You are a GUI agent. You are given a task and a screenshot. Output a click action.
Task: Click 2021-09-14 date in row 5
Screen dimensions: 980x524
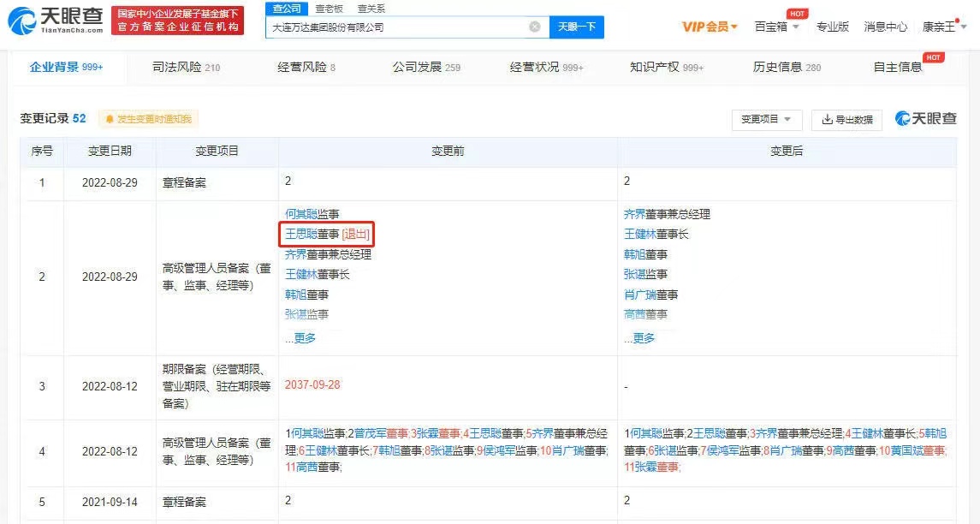click(110, 502)
